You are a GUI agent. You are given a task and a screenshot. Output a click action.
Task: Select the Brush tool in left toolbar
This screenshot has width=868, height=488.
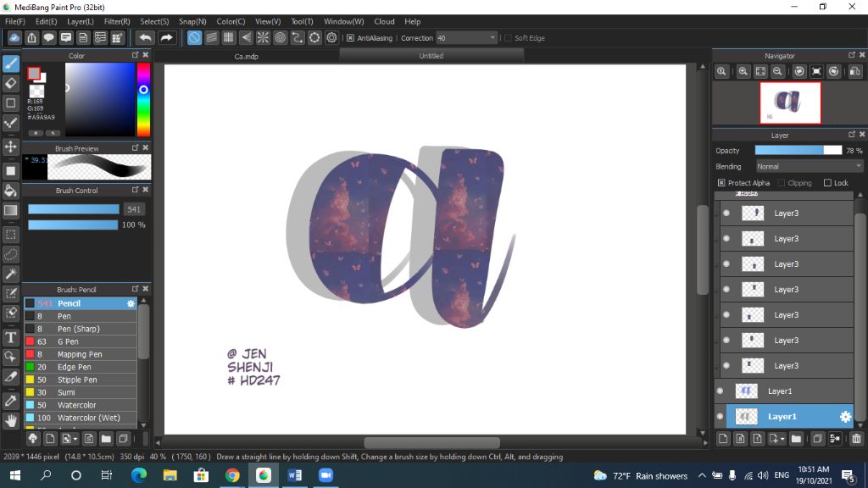[x=10, y=64]
